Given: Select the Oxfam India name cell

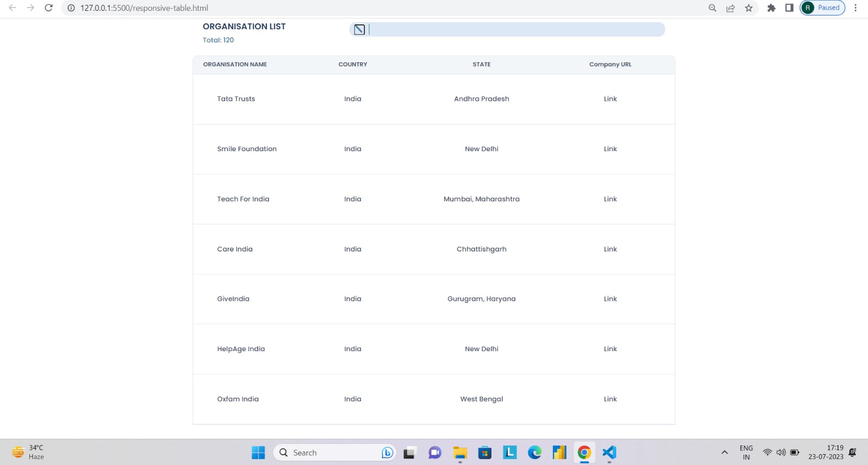Looking at the screenshot, I should click(238, 399).
